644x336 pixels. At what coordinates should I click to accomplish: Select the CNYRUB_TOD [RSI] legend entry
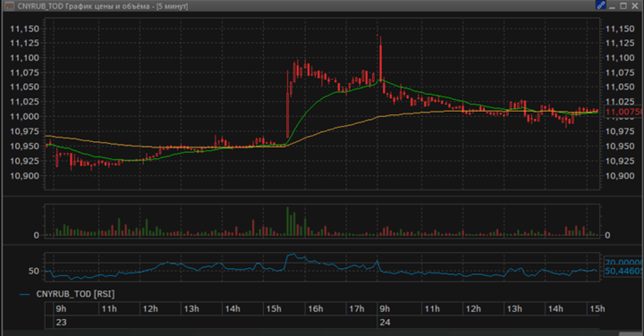tap(75, 294)
